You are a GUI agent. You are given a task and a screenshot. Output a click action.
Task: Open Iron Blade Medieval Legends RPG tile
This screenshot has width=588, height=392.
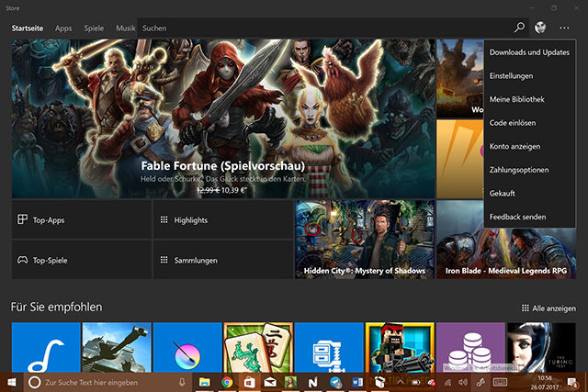click(506, 253)
